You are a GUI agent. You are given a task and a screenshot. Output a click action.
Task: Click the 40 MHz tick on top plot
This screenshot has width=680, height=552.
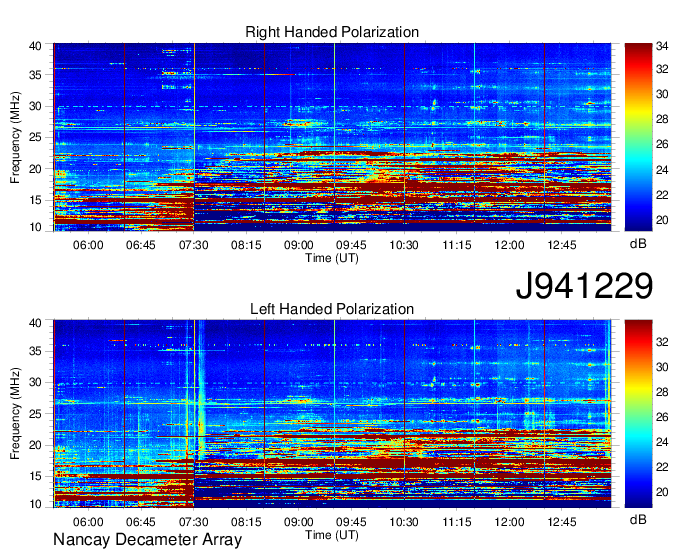click(x=35, y=46)
